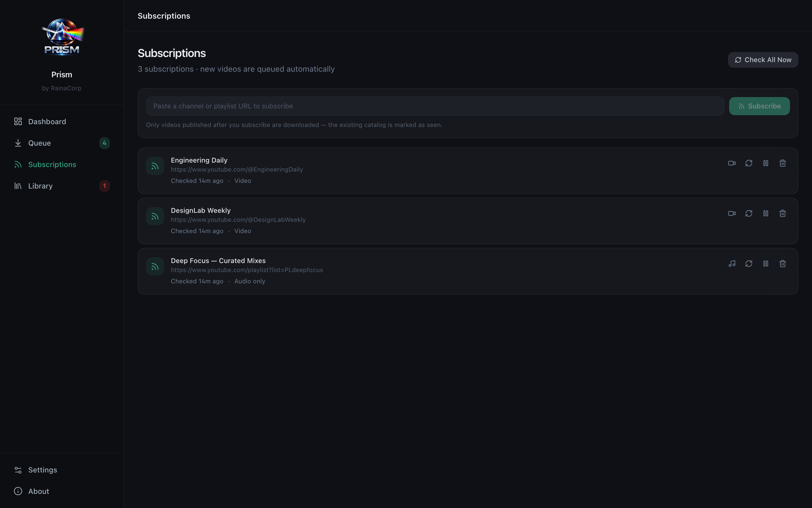The image size is (812, 508).
Task: Open the Dashboard page
Action: pyautogui.click(x=62, y=122)
